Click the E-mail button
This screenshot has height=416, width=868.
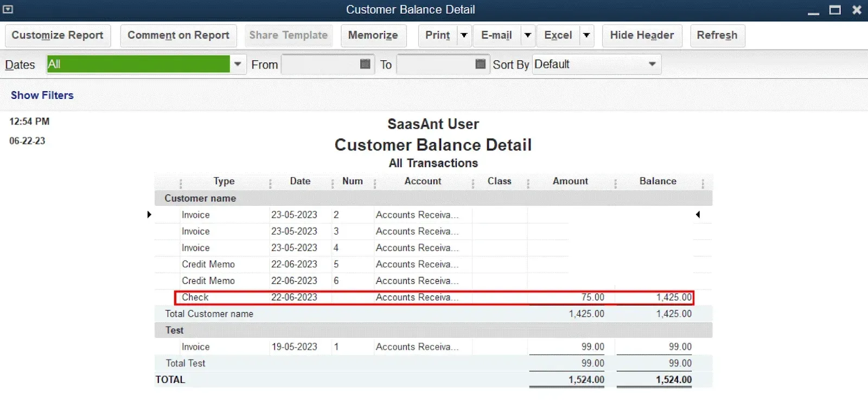point(496,35)
